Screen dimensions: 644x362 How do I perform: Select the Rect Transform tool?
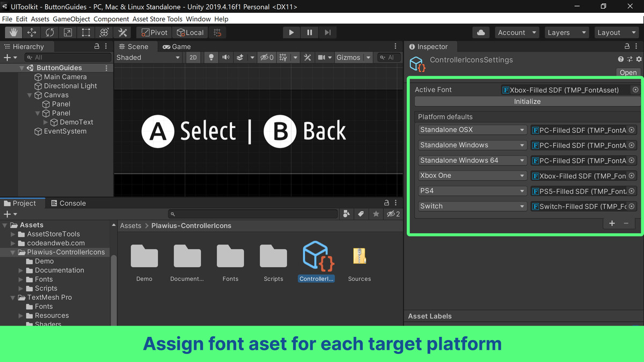(x=86, y=33)
